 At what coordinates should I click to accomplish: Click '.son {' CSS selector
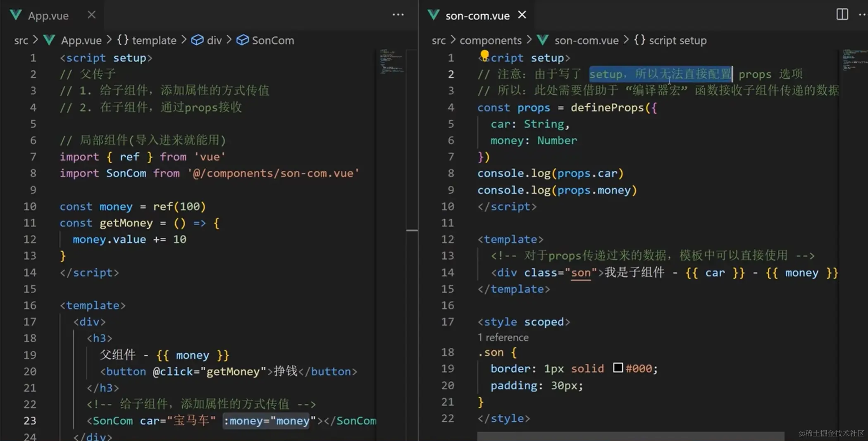(497, 353)
